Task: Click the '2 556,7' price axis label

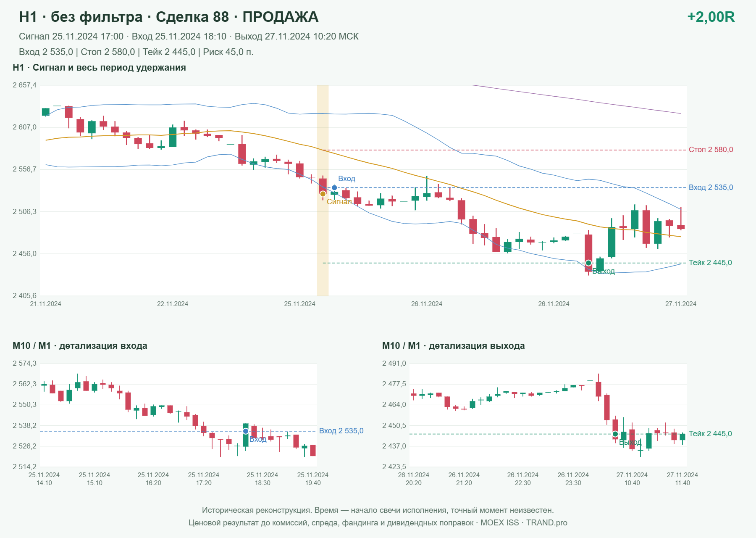Action: pyautogui.click(x=24, y=169)
